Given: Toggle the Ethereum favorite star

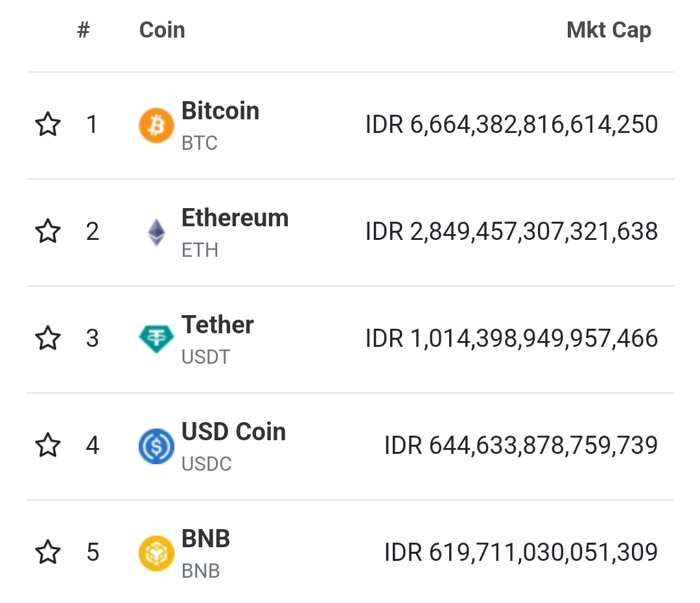Looking at the screenshot, I should coord(48,231).
